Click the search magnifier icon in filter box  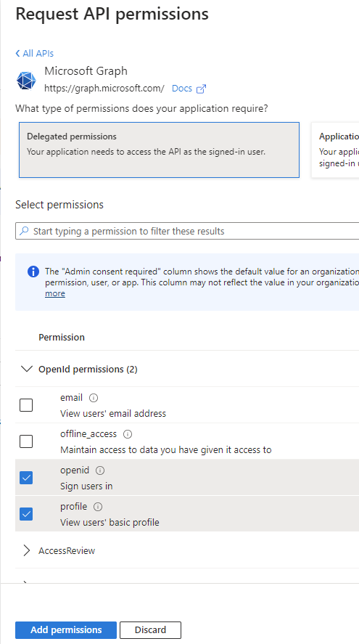(x=25, y=231)
